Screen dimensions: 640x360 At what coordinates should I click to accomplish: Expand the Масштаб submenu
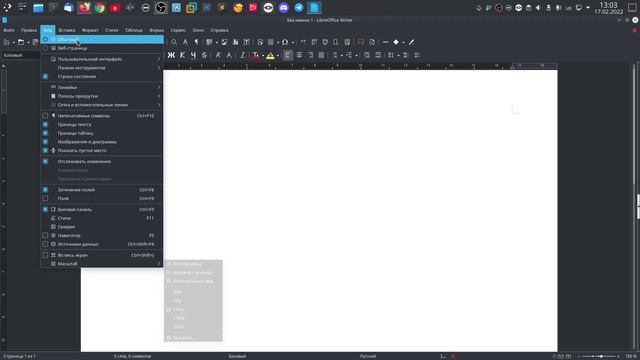(x=102, y=264)
